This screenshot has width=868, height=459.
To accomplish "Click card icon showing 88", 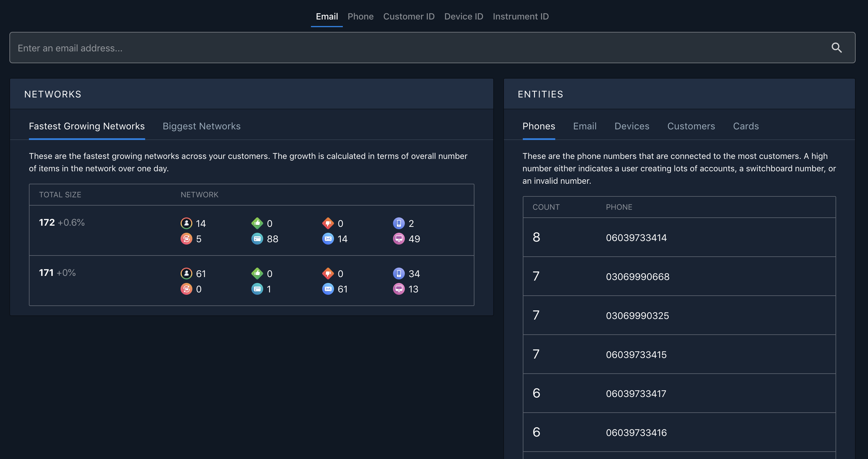I will pos(257,239).
